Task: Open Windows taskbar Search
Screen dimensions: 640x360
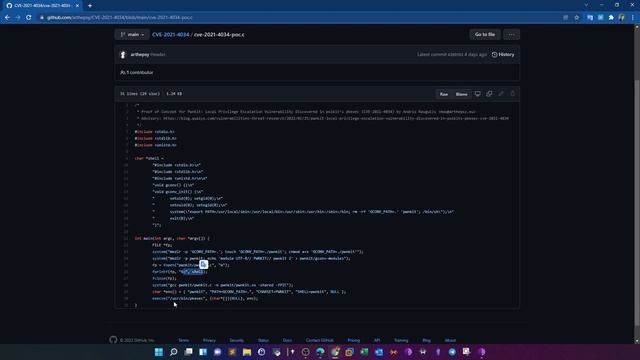Action: coord(173,352)
